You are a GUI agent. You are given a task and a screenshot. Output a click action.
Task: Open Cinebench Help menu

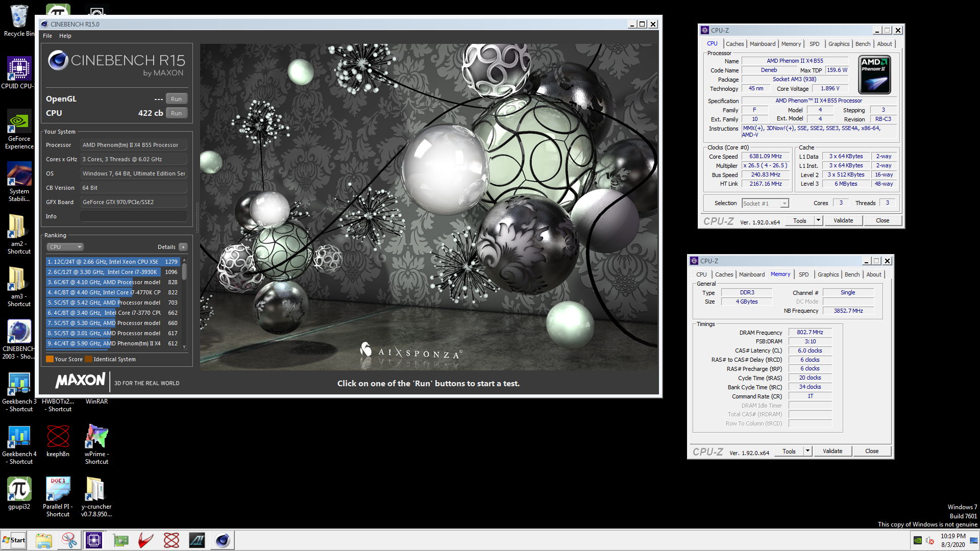coord(65,36)
